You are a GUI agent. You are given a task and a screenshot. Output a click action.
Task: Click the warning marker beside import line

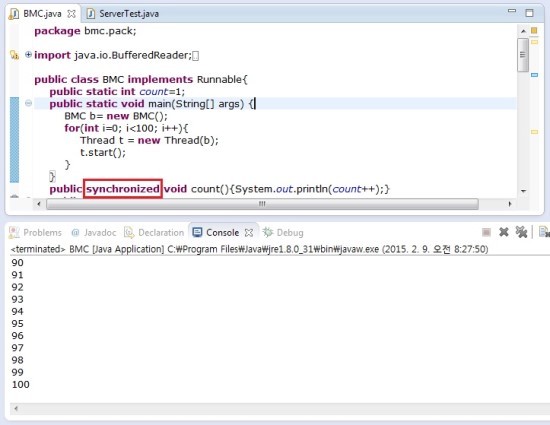pos(14,55)
